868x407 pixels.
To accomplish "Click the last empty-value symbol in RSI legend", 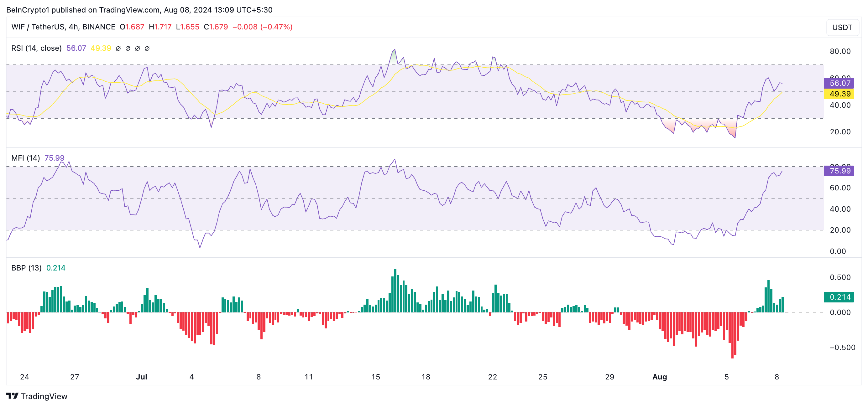I will [x=147, y=49].
